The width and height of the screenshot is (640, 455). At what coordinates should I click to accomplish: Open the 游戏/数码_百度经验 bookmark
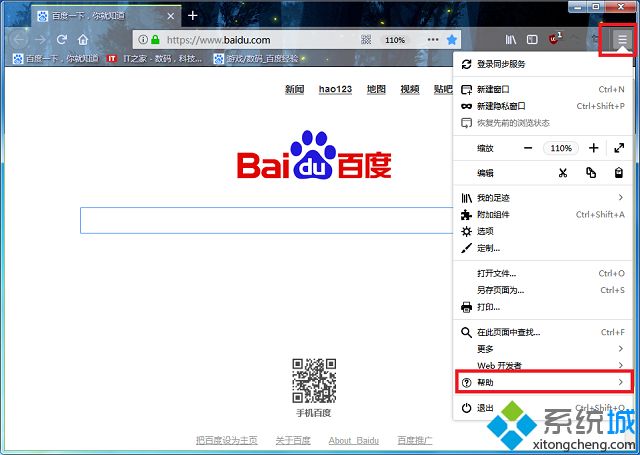[256, 59]
